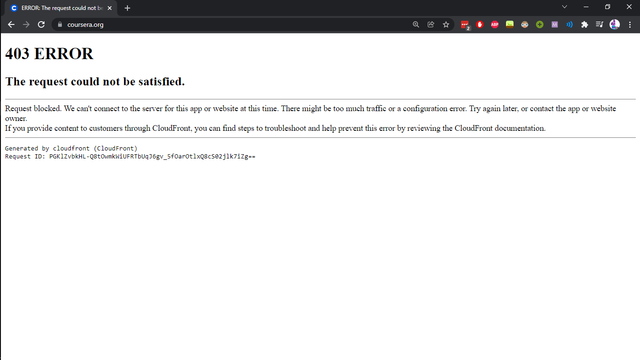
Task: Reload the coursera.org page
Action: (x=41, y=24)
